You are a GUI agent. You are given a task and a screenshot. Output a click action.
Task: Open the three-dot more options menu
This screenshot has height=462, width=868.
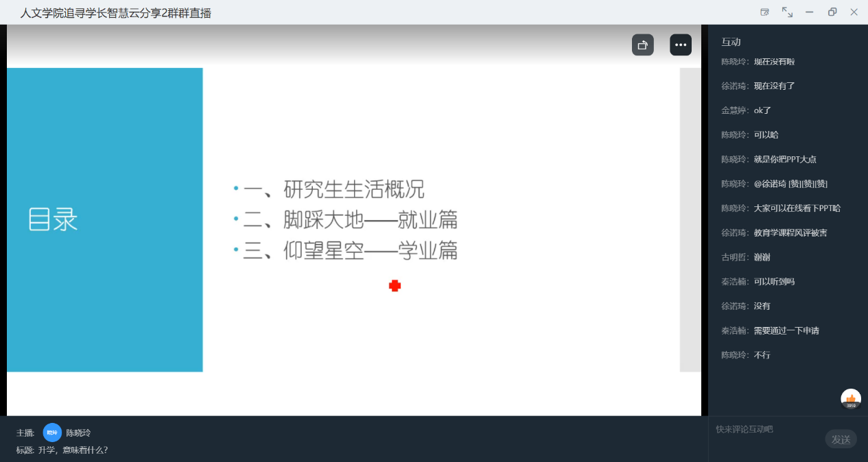[680, 45]
